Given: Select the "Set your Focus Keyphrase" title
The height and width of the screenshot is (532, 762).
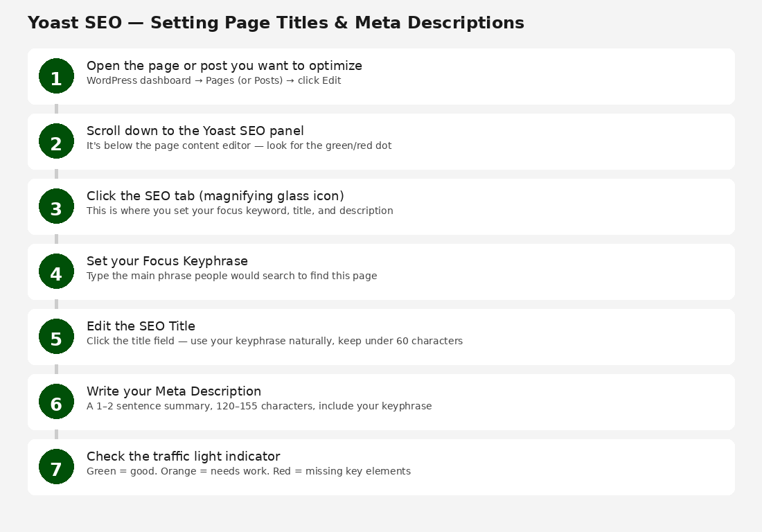Looking at the screenshot, I should click(x=167, y=261).
